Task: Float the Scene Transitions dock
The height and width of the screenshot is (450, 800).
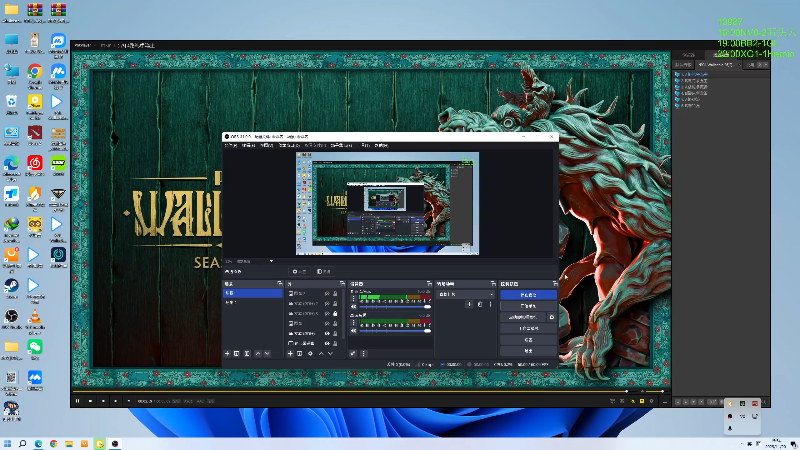Action: 493,284
